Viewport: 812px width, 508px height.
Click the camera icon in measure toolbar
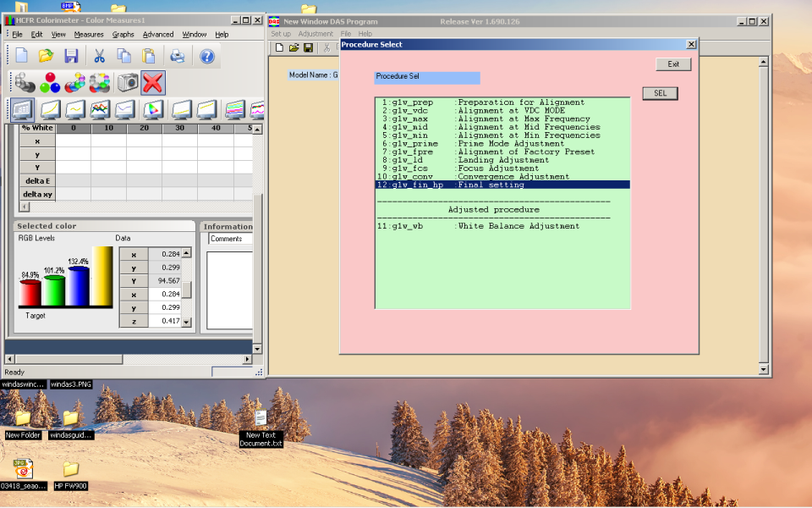pos(128,82)
